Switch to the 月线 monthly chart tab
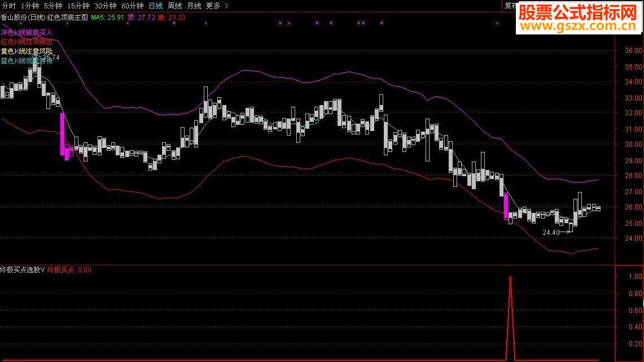This screenshot has width=644, height=362. (194, 6)
